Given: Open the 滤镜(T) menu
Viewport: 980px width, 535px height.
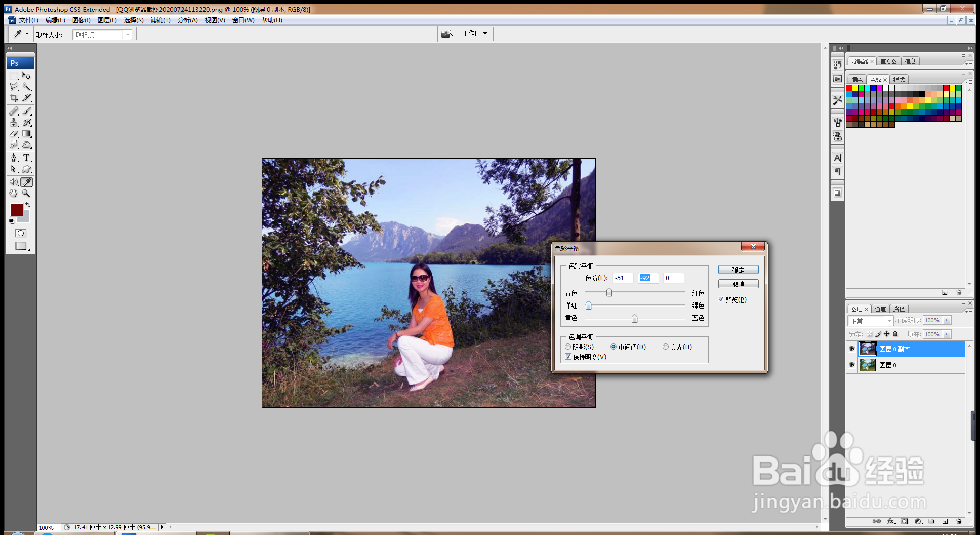Looking at the screenshot, I should tap(160, 20).
